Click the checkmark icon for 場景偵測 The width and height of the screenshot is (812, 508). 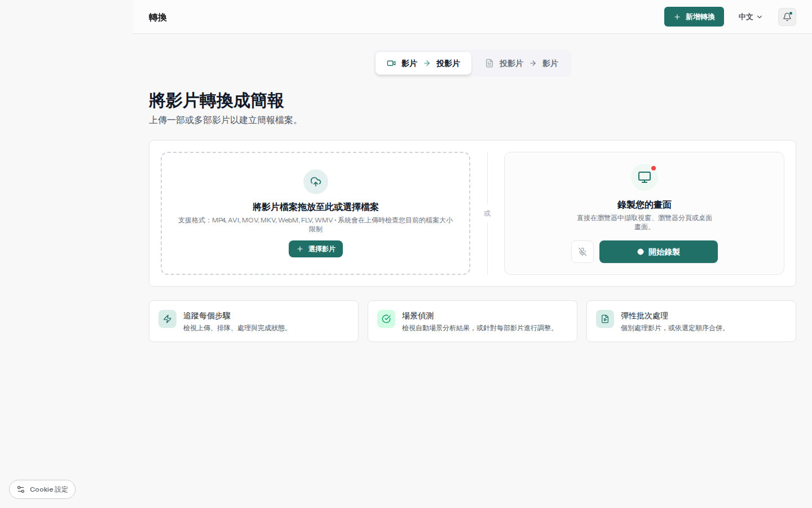386,319
